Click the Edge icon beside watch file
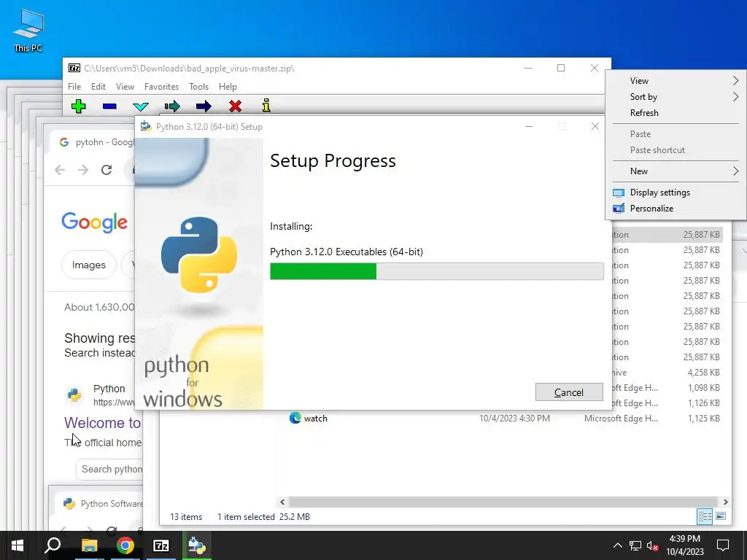 (295, 418)
